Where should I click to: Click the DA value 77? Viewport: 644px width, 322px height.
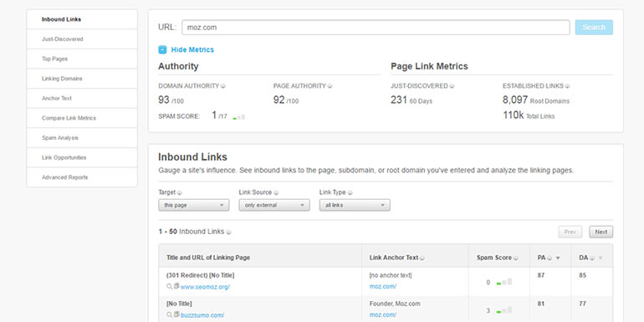[x=582, y=304]
